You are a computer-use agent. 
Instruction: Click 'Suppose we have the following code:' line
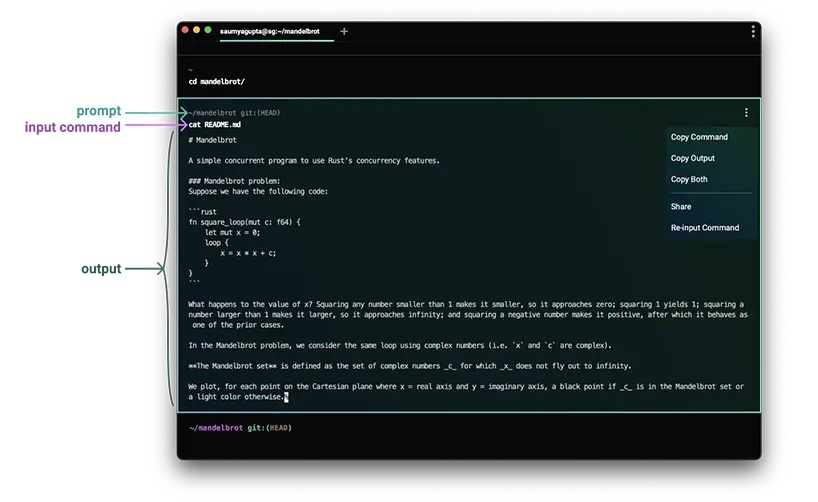258,192
